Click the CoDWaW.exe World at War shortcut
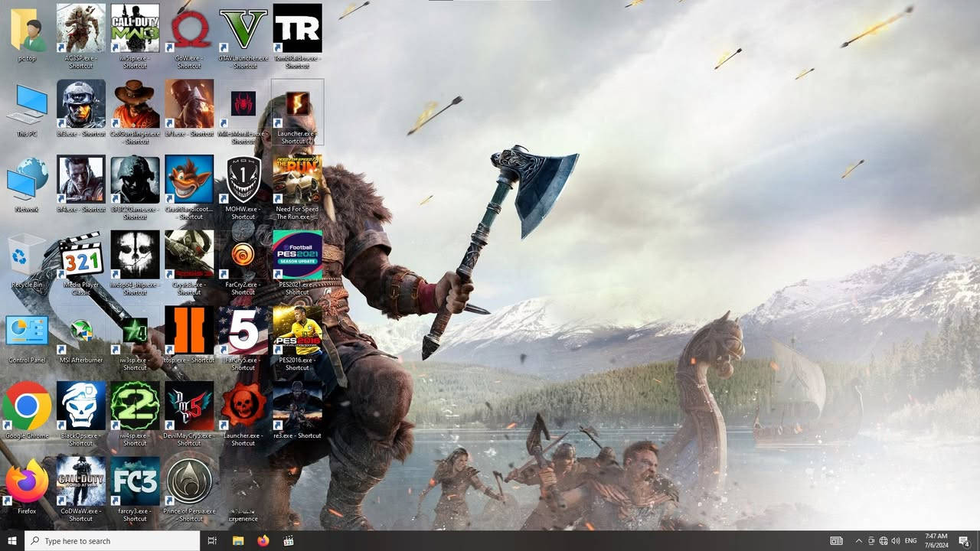Screen dimensions: 980x551 coord(81,490)
